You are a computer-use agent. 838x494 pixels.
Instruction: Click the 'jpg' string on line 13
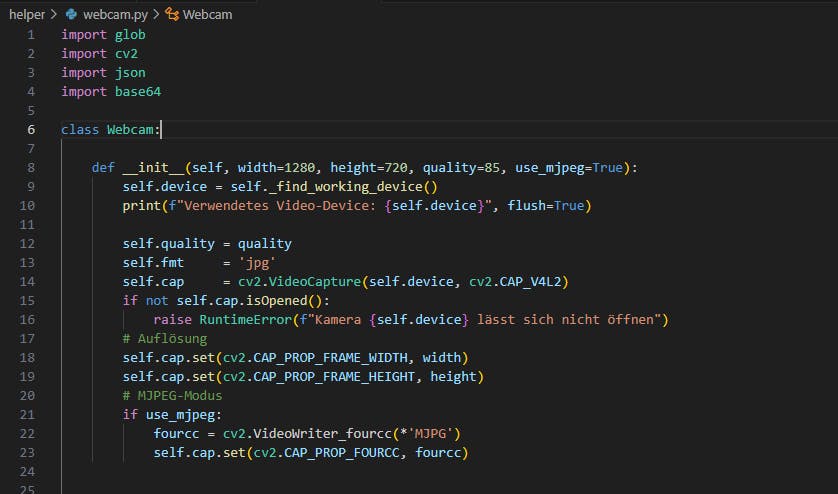(x=257, y=263)
